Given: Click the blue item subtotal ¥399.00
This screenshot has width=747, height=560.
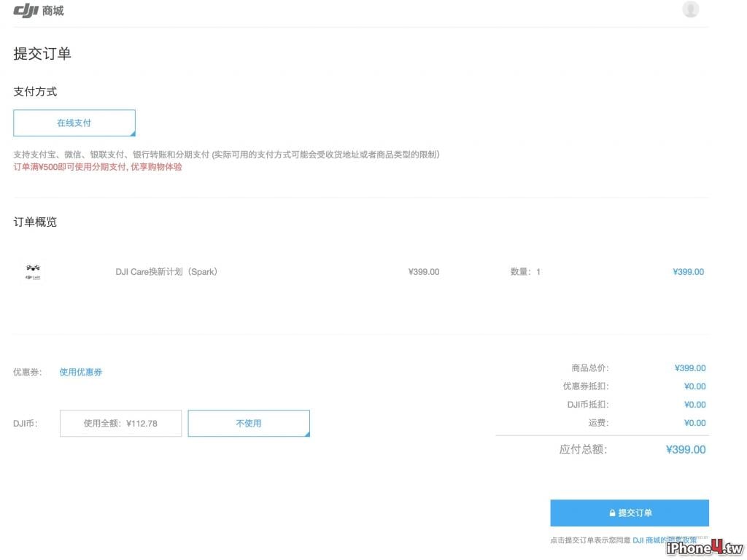Looking at the screenshot, I should (x=688, y=272).
